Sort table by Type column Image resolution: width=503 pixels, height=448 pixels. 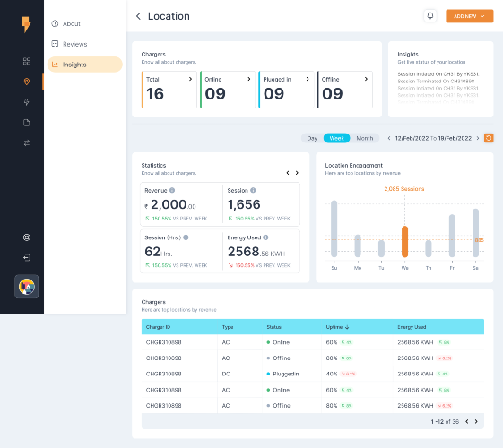pyautogui.click(x=228, y=327)
